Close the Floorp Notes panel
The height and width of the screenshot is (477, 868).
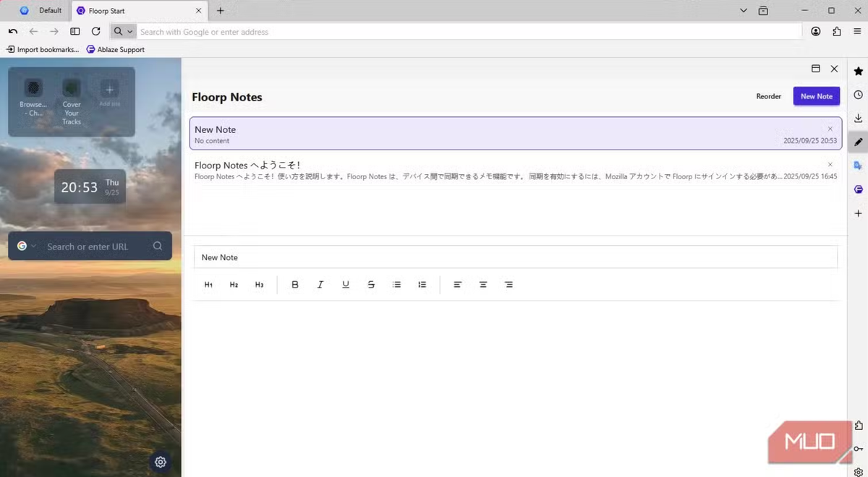[834, 69]
